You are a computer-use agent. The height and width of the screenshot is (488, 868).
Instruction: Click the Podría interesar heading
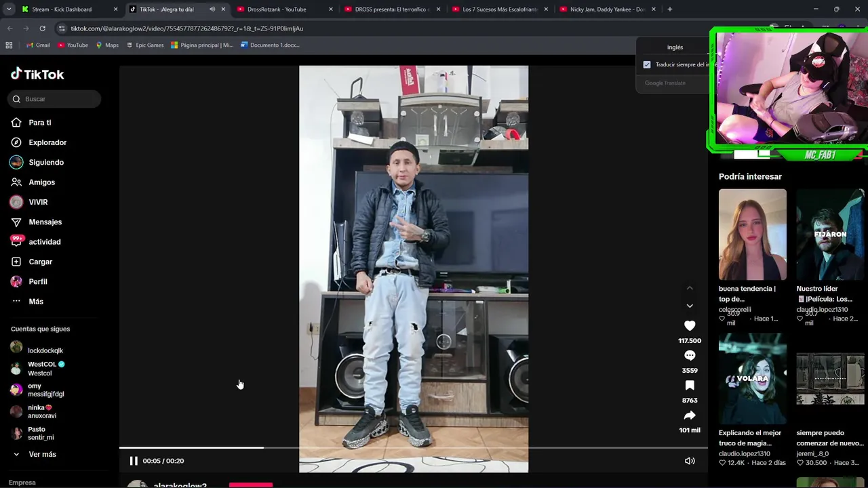pos(750,176)
